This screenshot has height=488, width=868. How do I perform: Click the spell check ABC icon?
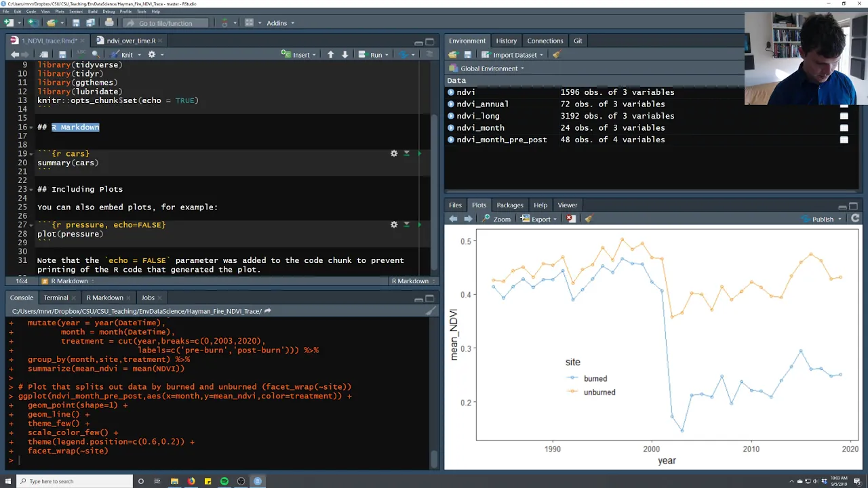(81, 55)
